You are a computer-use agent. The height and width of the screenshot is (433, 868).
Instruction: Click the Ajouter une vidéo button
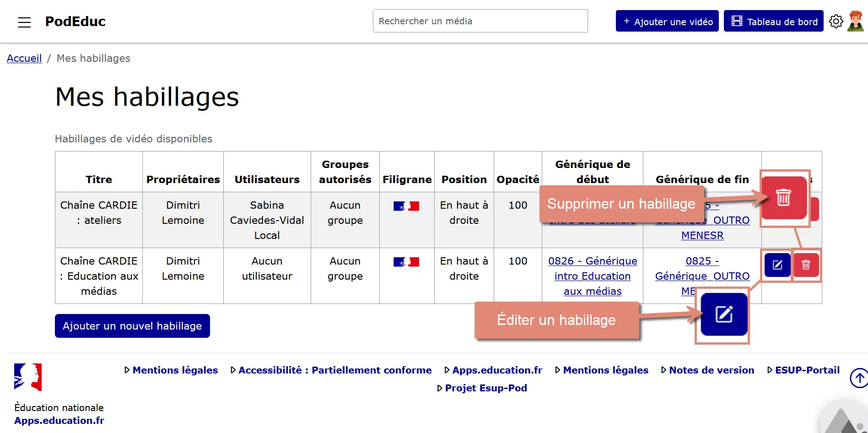[667, 21]
